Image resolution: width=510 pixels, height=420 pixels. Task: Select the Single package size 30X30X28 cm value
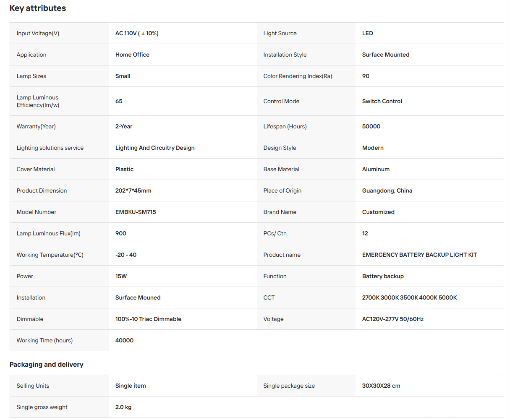click(x=381, y=386)
